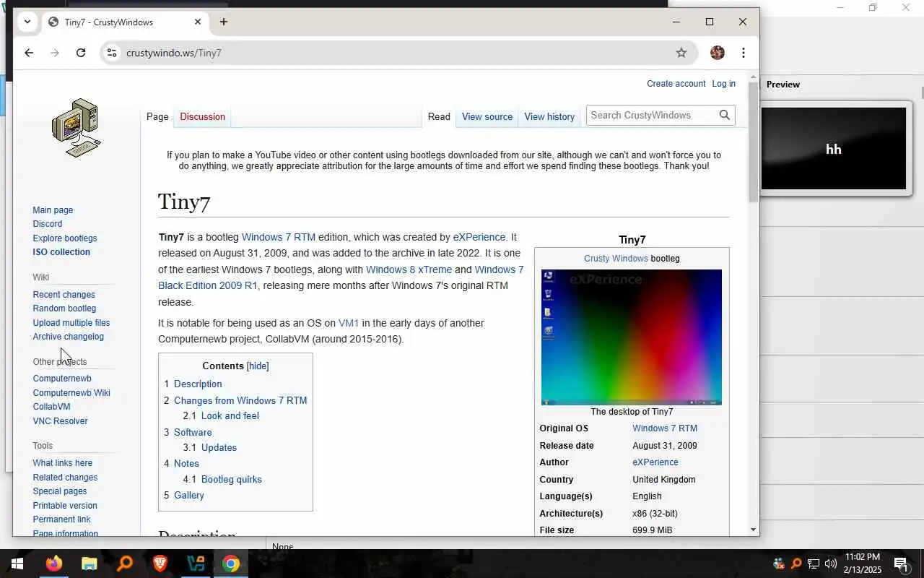Open a new browser tab with plus
This screenshot has height=578, width=924.
click(x=224, y=22)
